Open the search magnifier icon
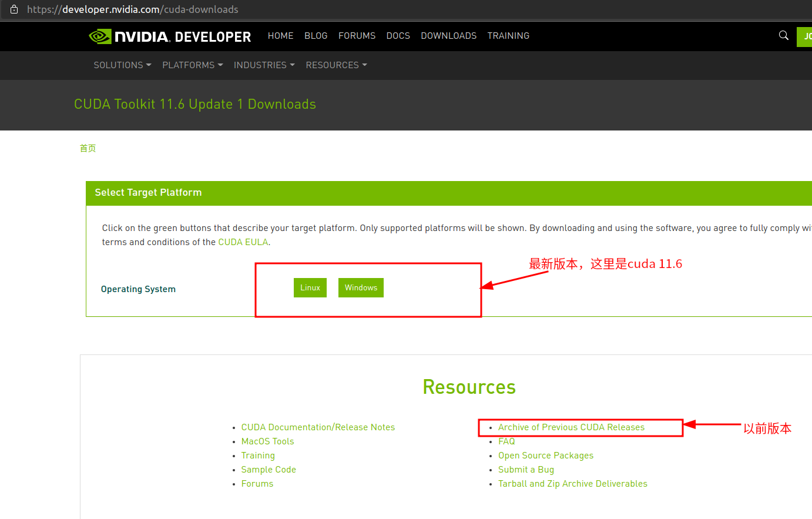 783,36
